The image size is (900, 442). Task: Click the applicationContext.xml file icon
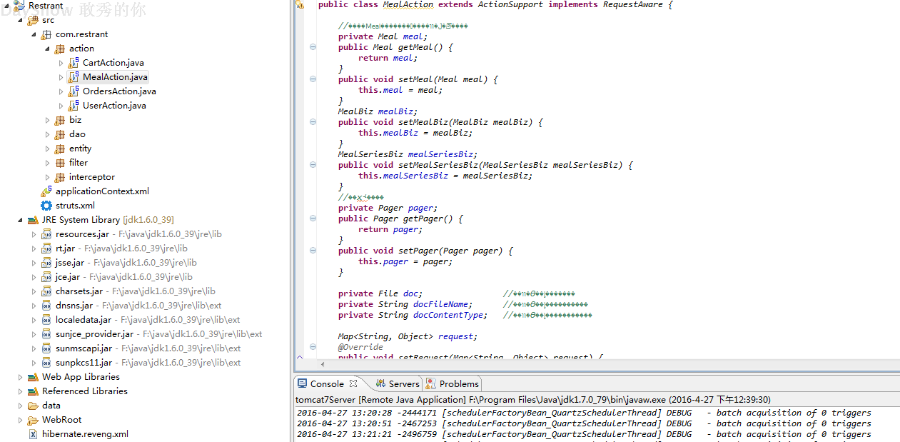[x=46, y=191]
